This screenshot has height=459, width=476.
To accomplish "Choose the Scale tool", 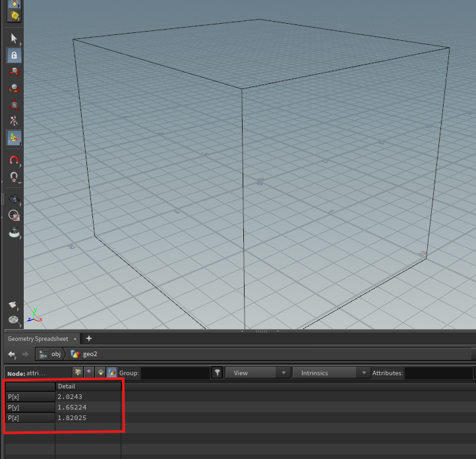I will tap(14, 104).
